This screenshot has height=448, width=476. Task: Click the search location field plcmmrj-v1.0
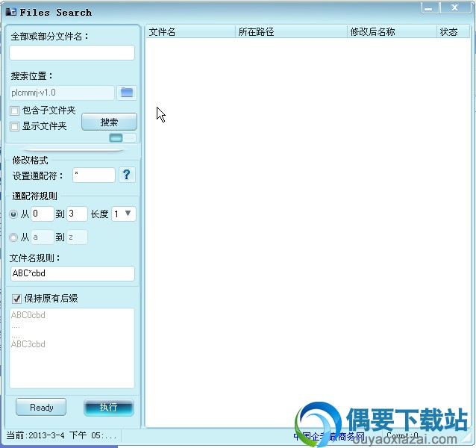click(x=62, y=93)
